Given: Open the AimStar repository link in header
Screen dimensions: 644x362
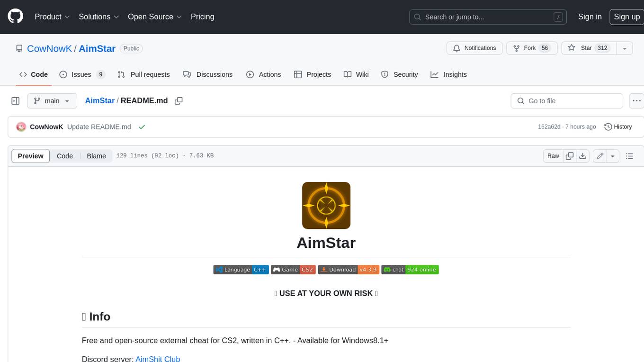Looking at the screenshot, I should pyautogui.click(x=97, y=48).
